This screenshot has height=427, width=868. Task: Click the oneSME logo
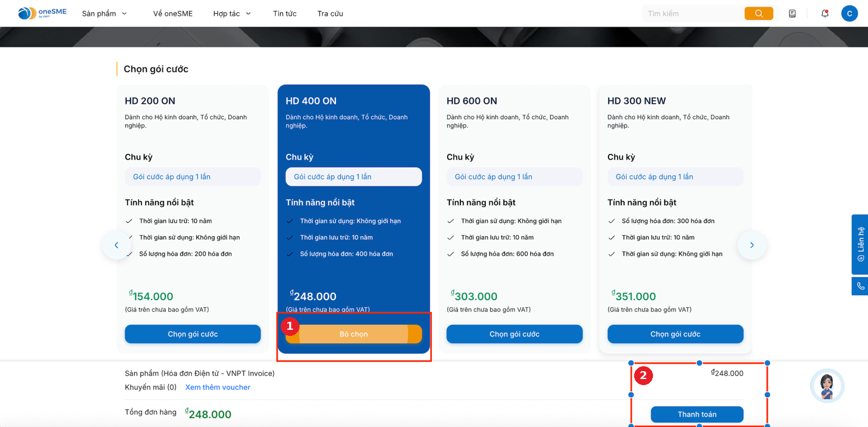42,13
